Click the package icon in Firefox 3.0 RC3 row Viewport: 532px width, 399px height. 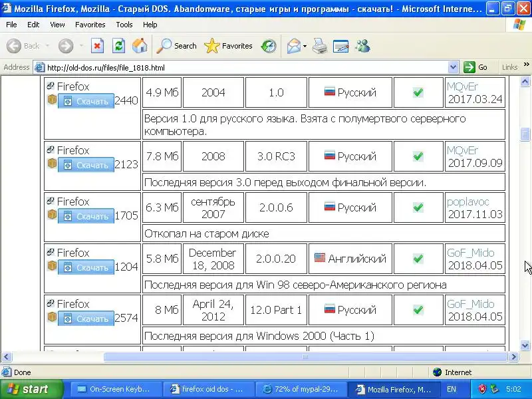pyautogui.click(x=52, y=164)
